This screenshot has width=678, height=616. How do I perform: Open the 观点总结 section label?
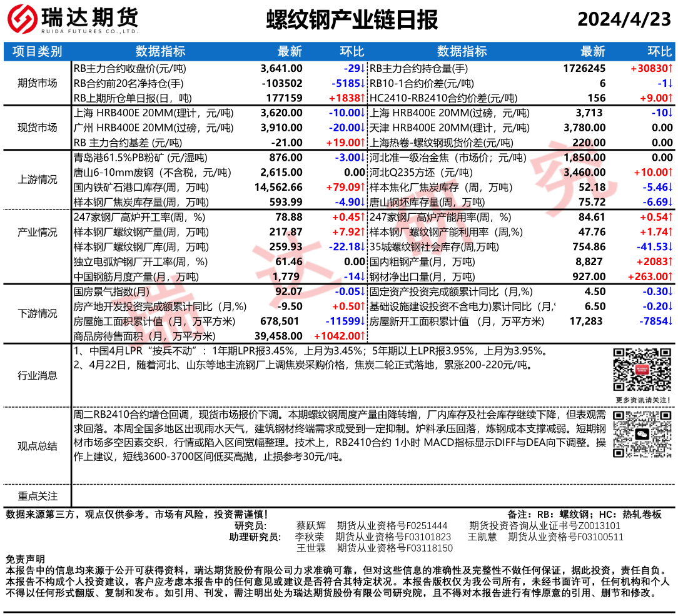pyautogui.click(x=38, y=446)
